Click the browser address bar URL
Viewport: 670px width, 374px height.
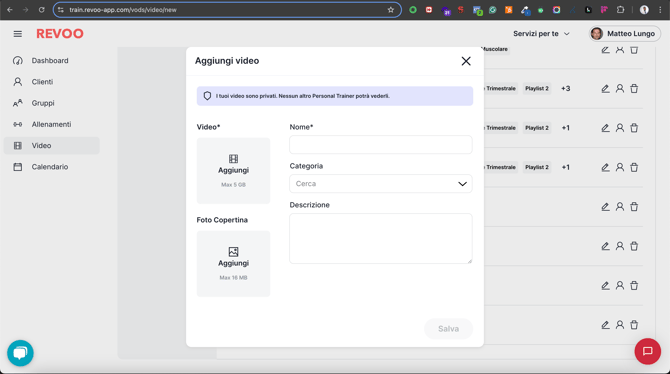123,9
